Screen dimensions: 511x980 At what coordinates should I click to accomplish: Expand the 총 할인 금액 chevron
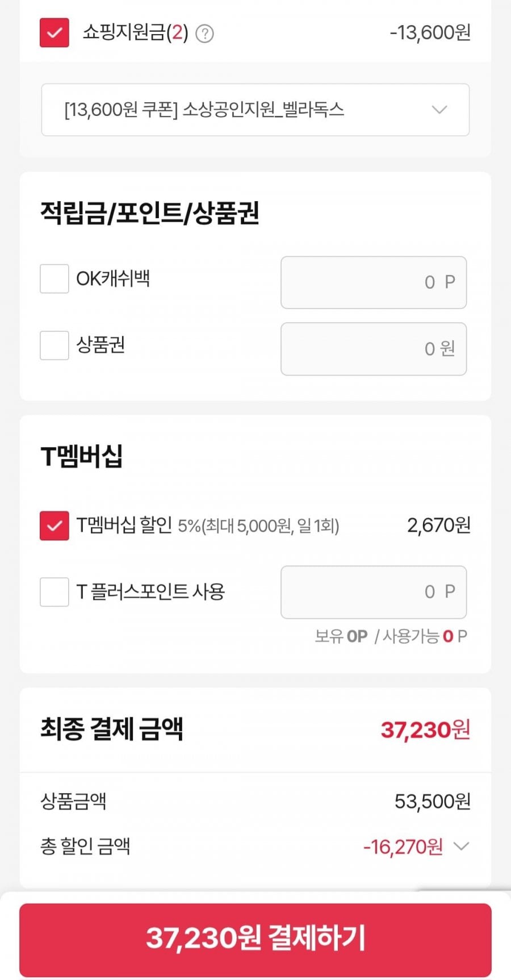(462, 846)
